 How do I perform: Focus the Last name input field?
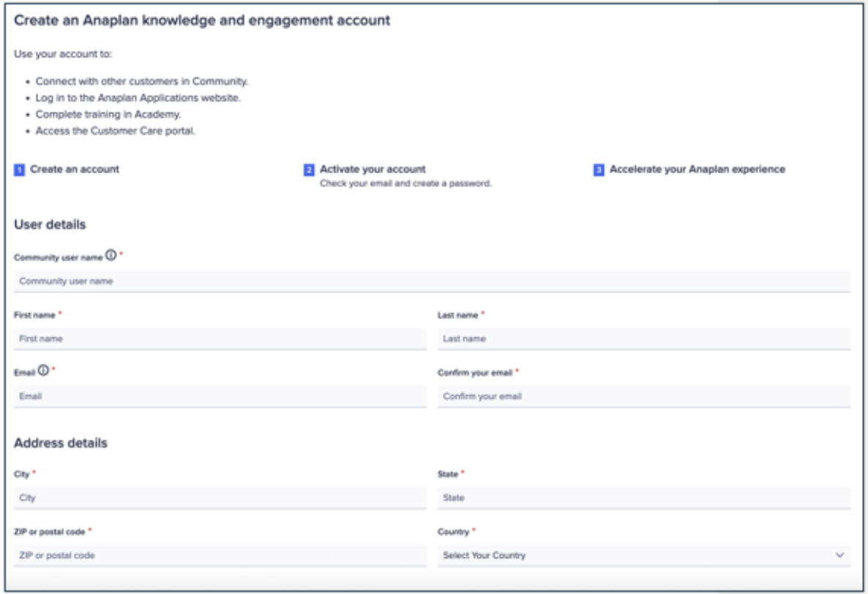(x=644, y=339)
